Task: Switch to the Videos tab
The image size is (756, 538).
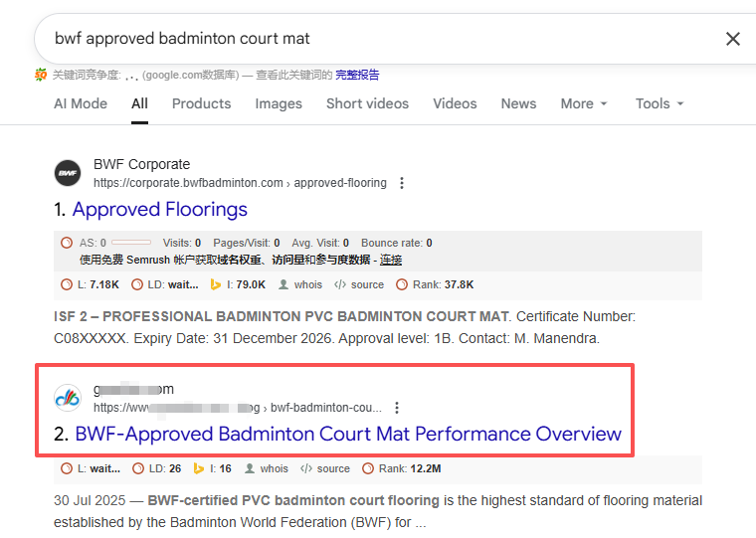Action: [x=455, y=103]
